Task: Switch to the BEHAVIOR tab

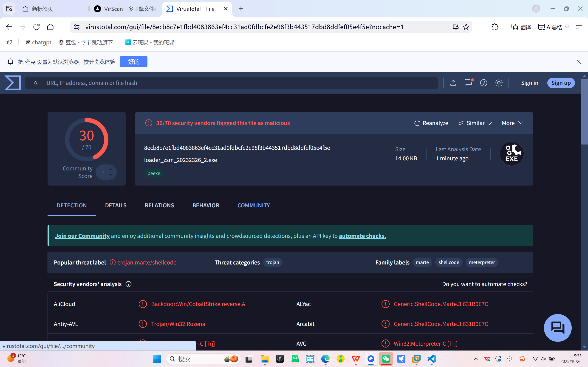Action: 206,205
